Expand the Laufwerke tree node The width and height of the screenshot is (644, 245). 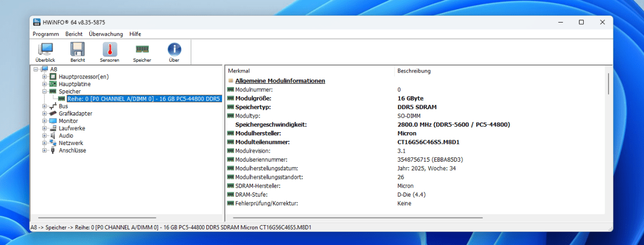[x=45, y=128]
